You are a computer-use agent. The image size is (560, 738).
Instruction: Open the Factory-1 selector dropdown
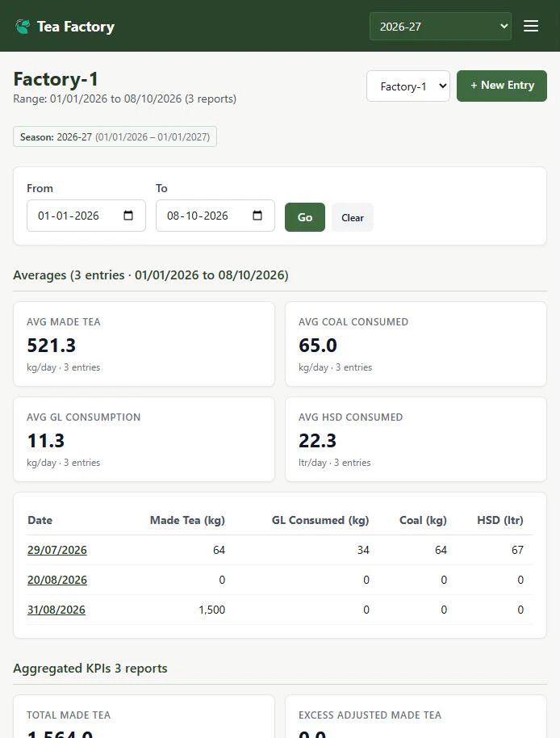407,86
